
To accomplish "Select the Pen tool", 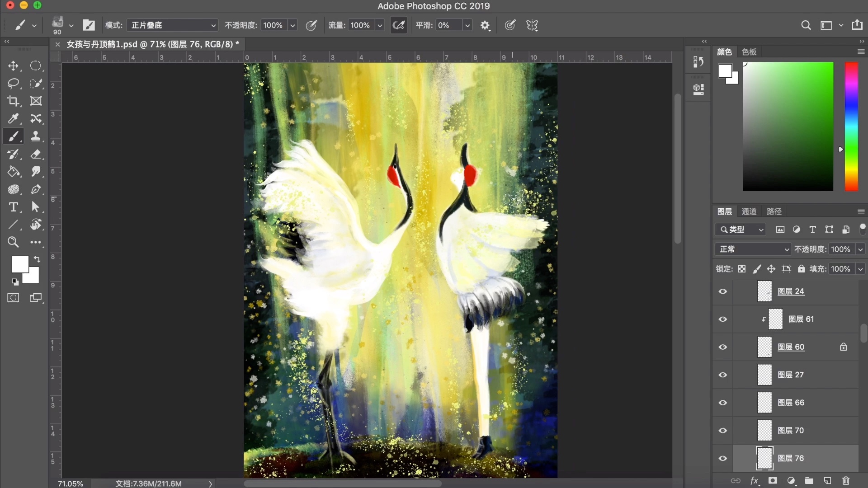I will pos(36,189).
